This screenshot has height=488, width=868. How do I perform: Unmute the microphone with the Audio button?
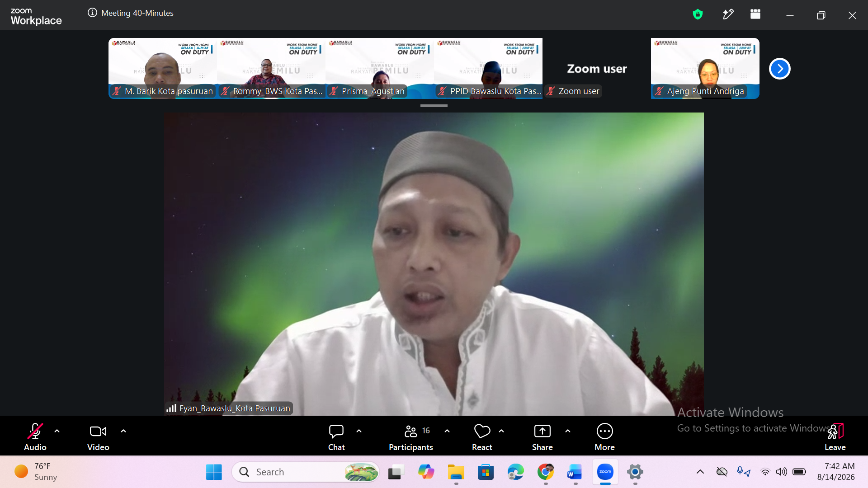pos(35,437)
